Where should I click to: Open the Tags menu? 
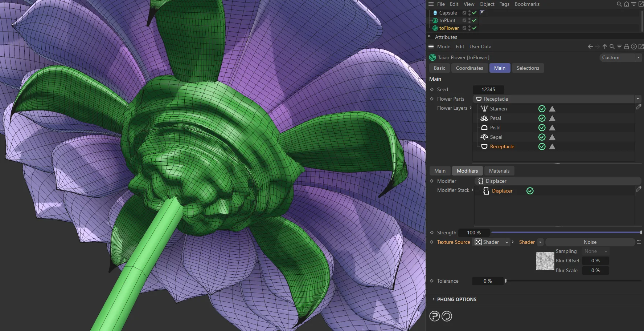click(504, 4)
